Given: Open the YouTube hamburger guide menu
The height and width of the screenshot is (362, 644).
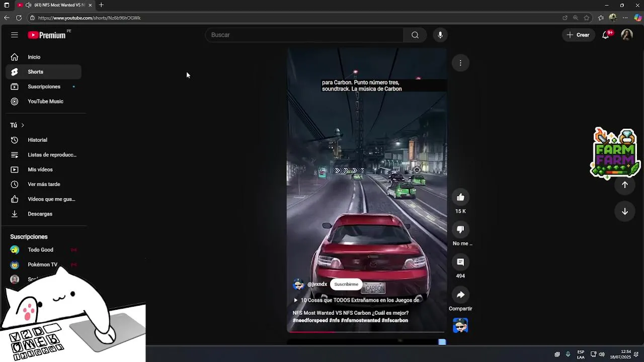Looking at the screenshot, I should 15,35.
